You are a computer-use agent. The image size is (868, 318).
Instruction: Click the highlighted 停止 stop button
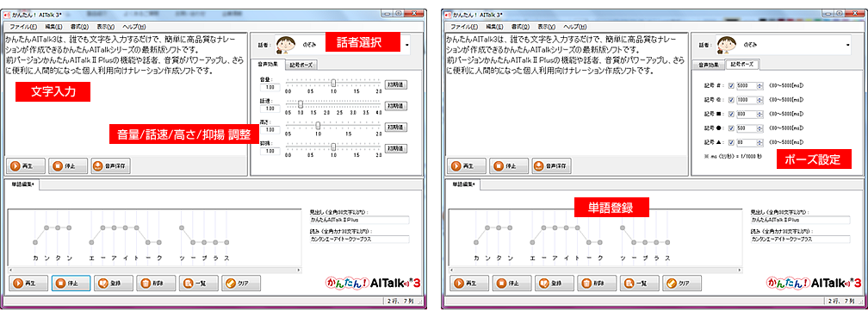tap(71, 283)
